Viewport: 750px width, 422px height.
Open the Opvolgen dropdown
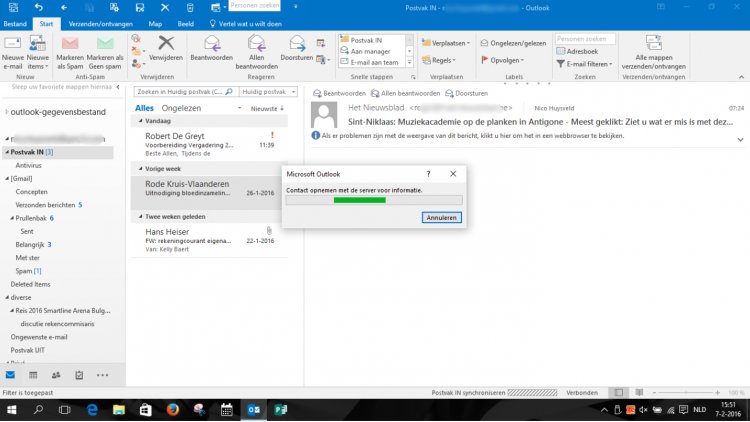pyautogui.click(x=503, y=60)
